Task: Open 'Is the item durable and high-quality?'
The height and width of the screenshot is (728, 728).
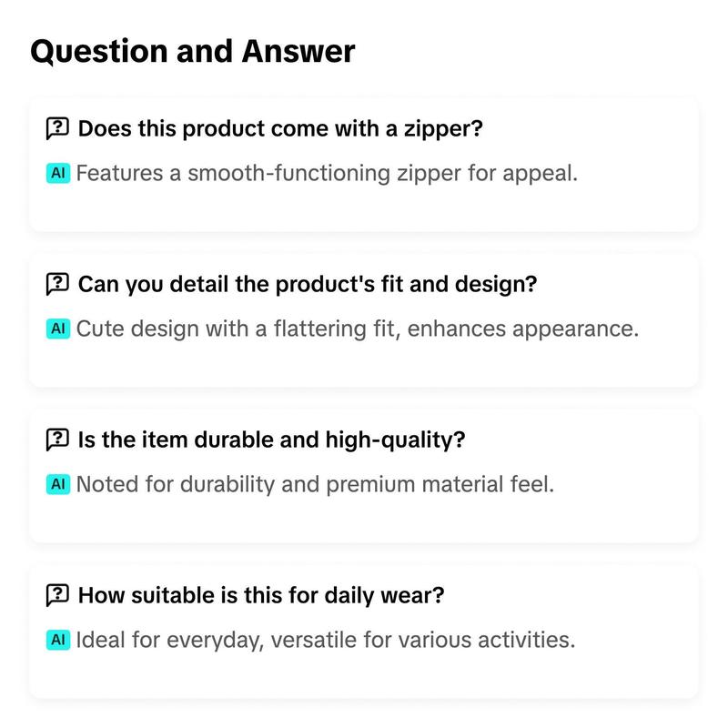Action: coord(271,440)
